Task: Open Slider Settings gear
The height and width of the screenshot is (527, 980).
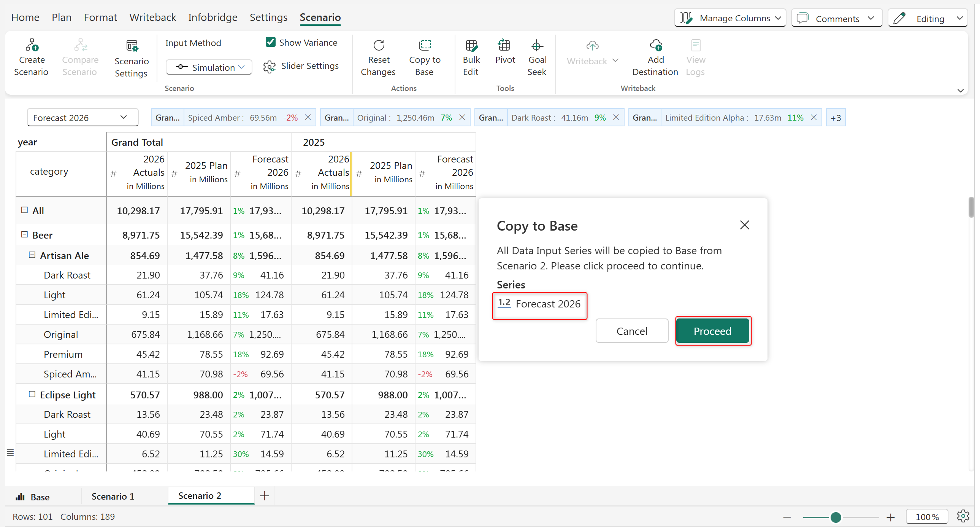Action: (x=270, y=67)
